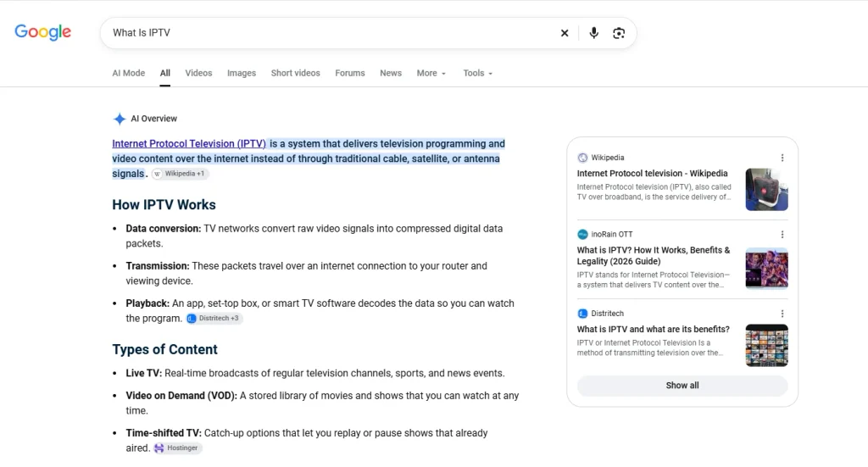Image resolution: width=868 pixels, height=467 pixels.
Task: Click the Wikipedia source name label
Action: coord(607,158)
